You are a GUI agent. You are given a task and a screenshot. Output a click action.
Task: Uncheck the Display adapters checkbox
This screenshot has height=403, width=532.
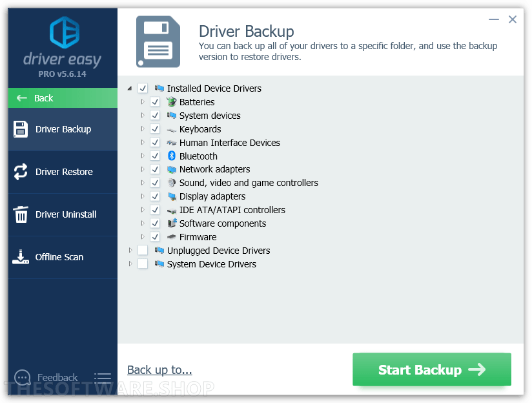click(x=155, y=196)
